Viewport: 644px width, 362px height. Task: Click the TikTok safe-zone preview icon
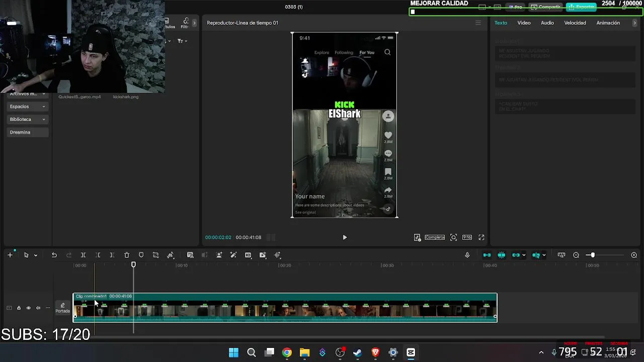417,237
